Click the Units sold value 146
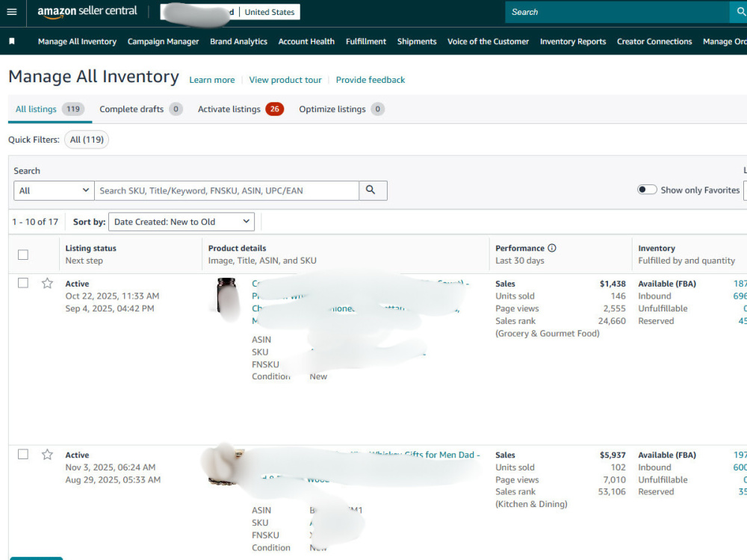The width and height of the screenshot is (747, 560). (618, 296)
